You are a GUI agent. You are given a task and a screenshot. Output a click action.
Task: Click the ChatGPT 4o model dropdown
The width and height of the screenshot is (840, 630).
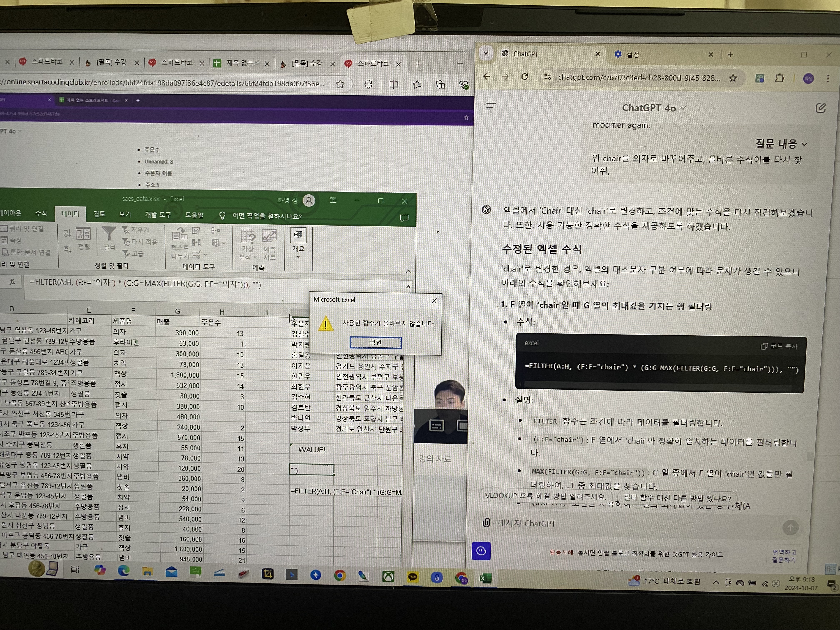pos(654,108)
